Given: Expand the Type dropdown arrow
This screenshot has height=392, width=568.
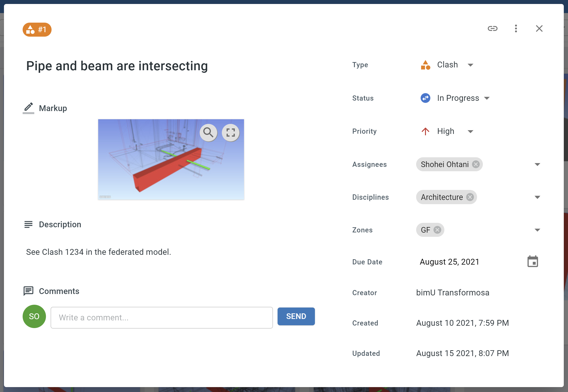Looking at the screenshot, I should [470, 65].
